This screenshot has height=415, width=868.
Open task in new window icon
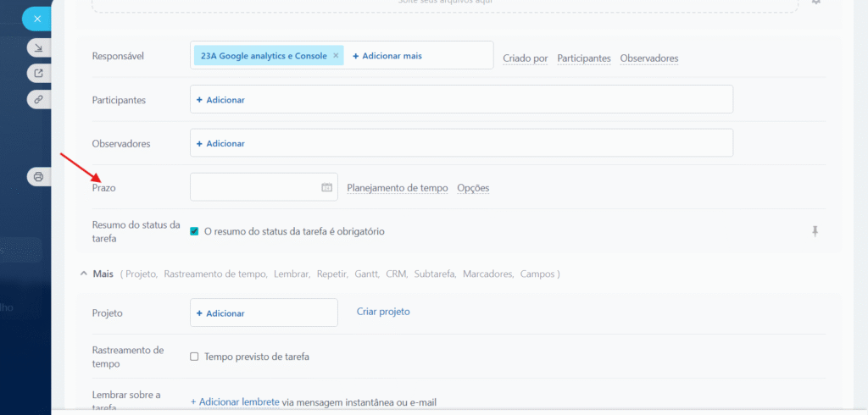[x=37, y=73]
